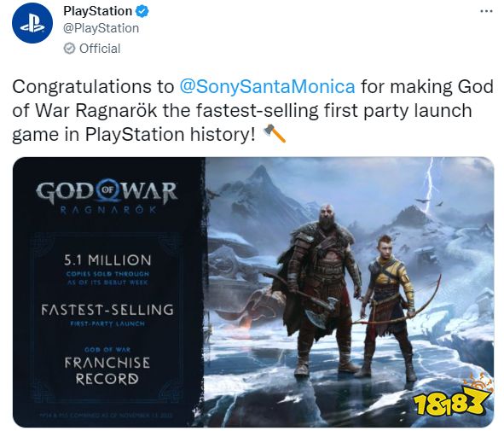
Task: Click the 5.1 MILLION sales figure
Action: pyautogui.click(x=107, y=260)
